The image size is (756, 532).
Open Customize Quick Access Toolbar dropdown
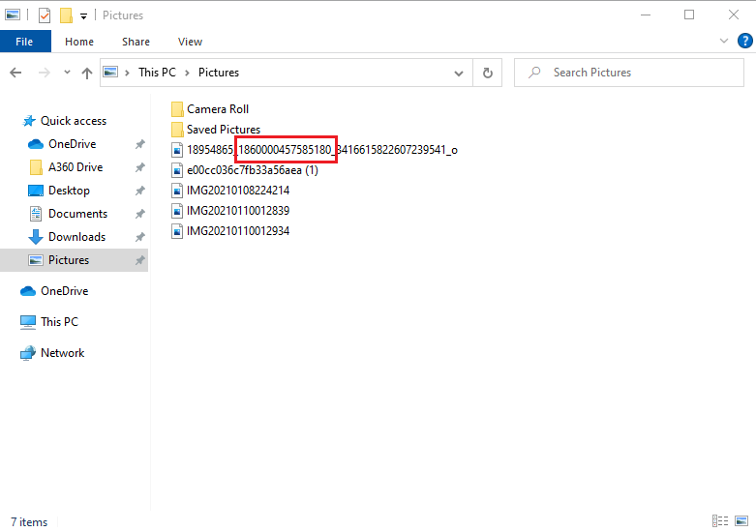[83, 16]
